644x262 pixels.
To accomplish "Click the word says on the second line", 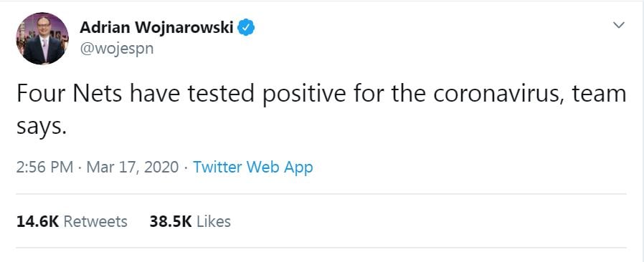I will pos(41,127).
